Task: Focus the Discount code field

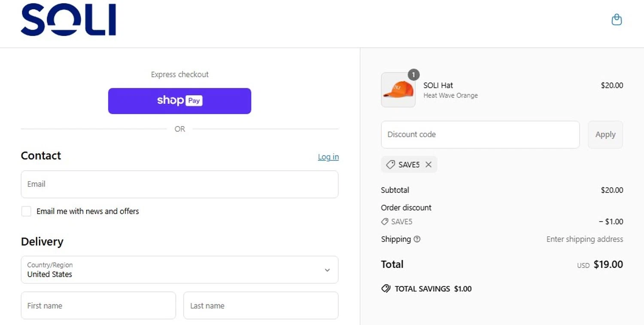Action: pos(480,135)
